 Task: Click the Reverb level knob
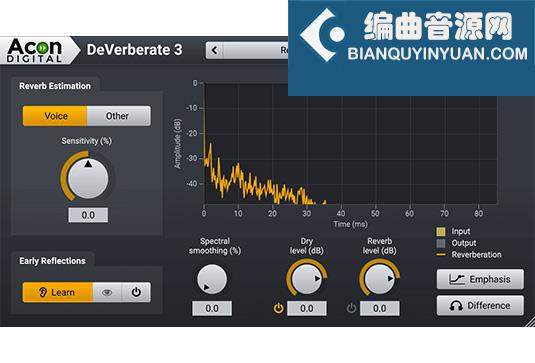tap(379, 279)
